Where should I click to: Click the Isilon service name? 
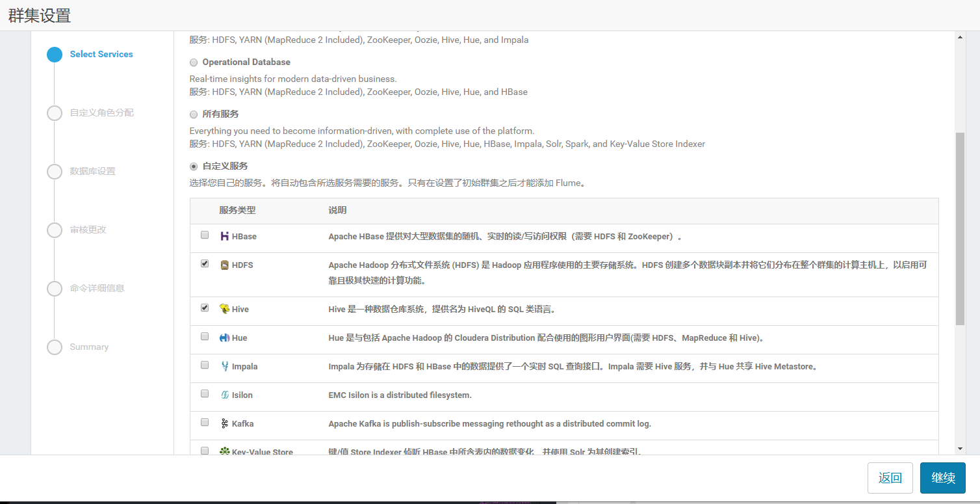click(242, 395)
